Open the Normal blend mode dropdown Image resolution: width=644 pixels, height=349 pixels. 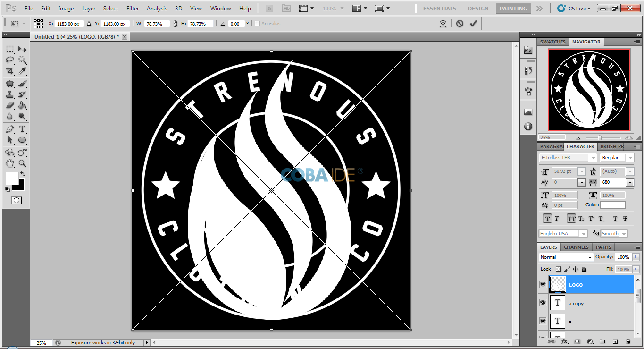tap(566, 257)
